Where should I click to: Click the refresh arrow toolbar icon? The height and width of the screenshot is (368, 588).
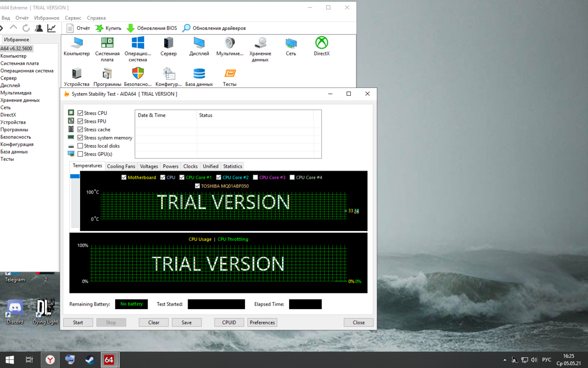(26, 28)
